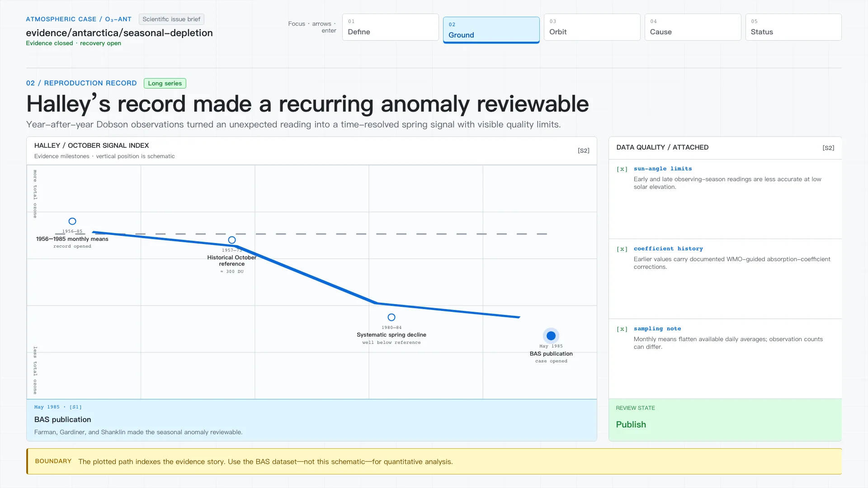The image size is (868, 488).
Task: Select the 1980–84 systematic spring decline marker
Action: point(392,317)
